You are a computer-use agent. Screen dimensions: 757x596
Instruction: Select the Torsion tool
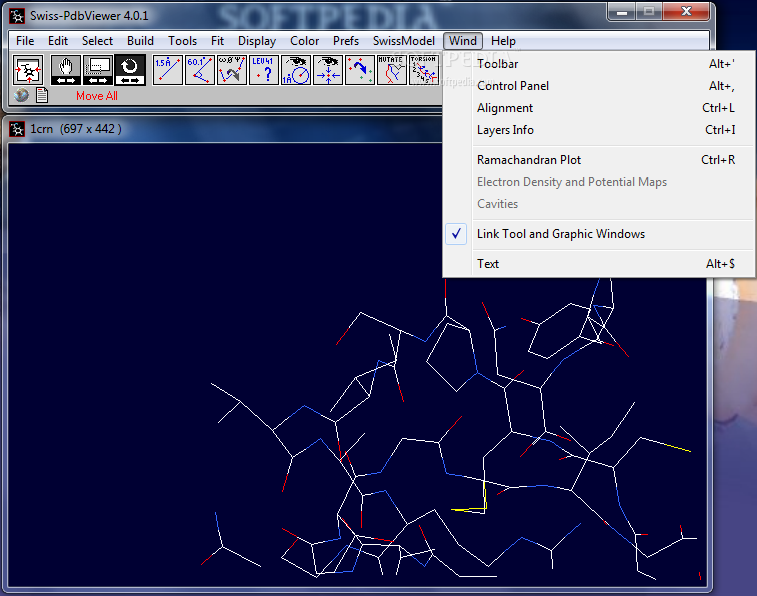tap(423, 70)
